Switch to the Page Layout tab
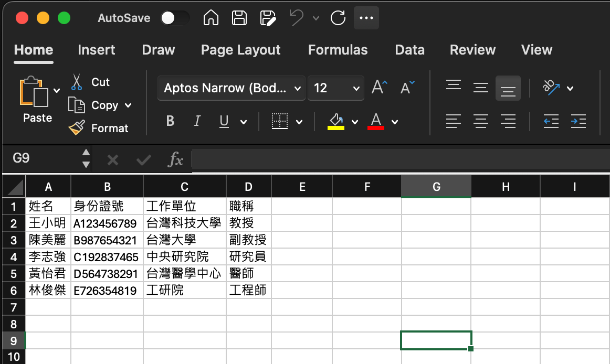 point(240,50)
